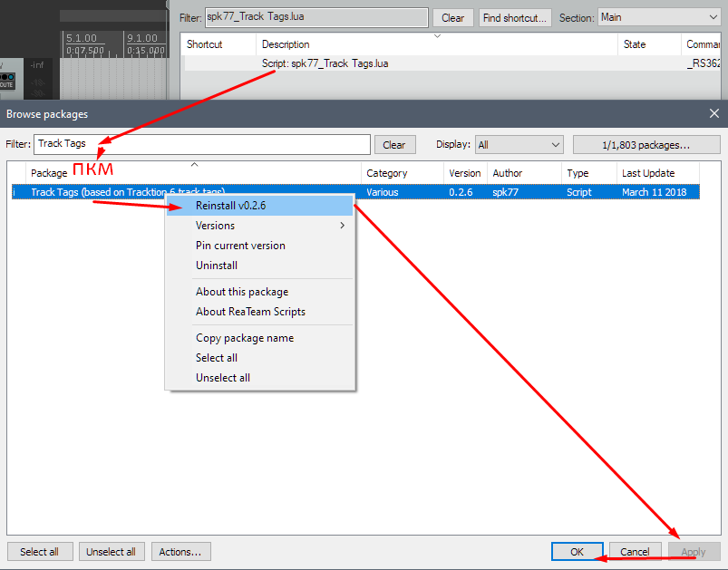Viewport: 728px width, 570px height.
Task: Click the timeline ruler at 5.1.00
Action: (x=82, y=39)
